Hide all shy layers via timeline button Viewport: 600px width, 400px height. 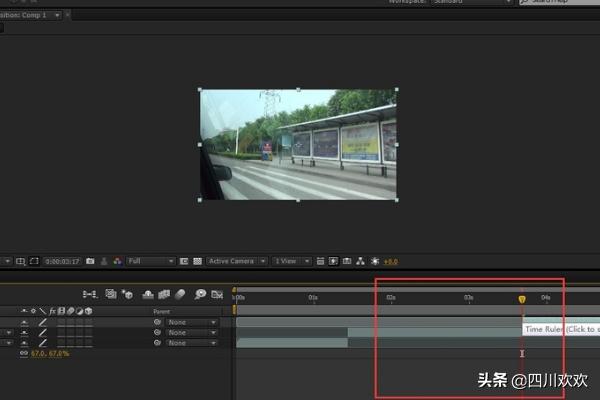(x=148, y=294)
